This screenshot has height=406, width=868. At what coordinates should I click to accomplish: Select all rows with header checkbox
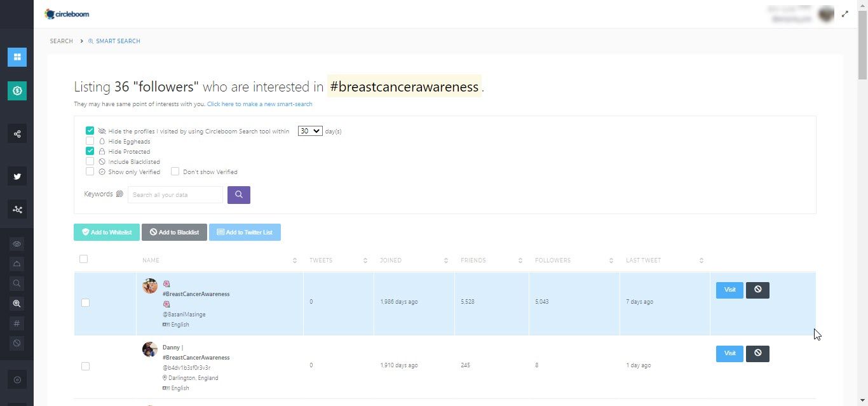click(83, 259)
